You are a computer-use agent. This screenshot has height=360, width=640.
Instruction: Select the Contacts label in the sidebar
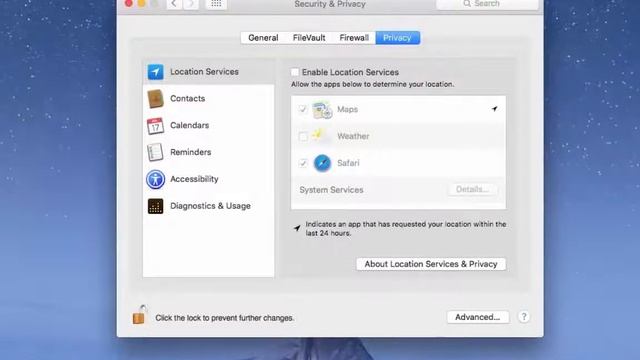pyautogui.click(x=187, y=98)
